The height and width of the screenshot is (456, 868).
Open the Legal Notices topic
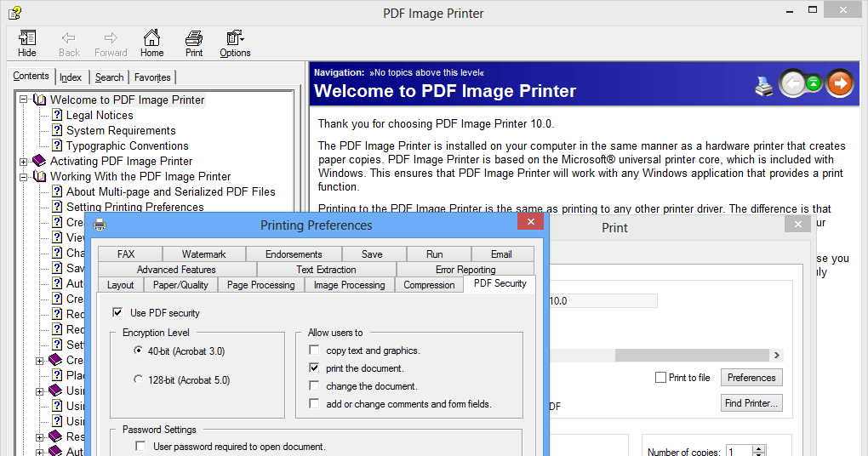(100, 115)
